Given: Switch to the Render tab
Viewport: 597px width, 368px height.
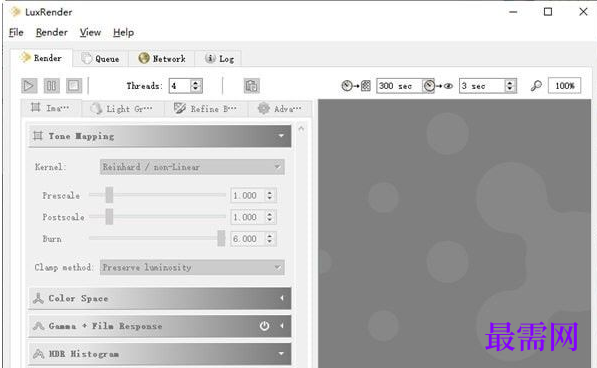Looking at the screenshot, I should (42, 58).
